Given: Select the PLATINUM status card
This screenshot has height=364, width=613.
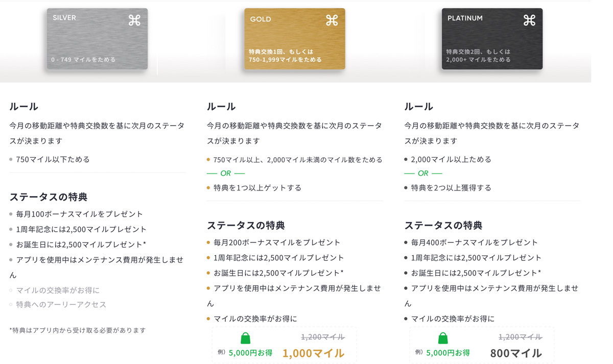Looking at the screenshot, I should pyautogui.click(x=492, y=39).
